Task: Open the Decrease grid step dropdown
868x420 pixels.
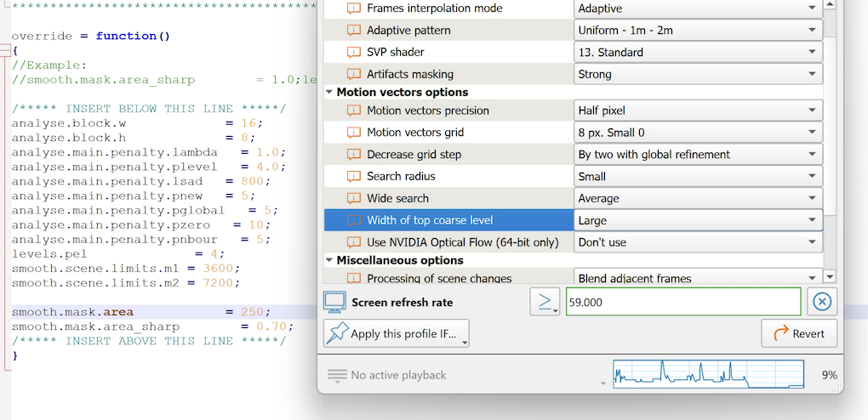Action: pyautogui.click(x=698, y=155)
